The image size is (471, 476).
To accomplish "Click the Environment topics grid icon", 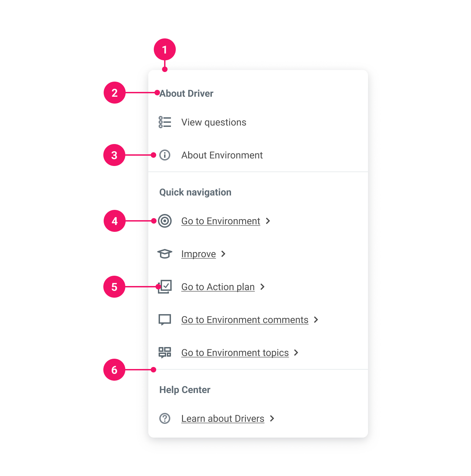I will (x=165, y=352).
